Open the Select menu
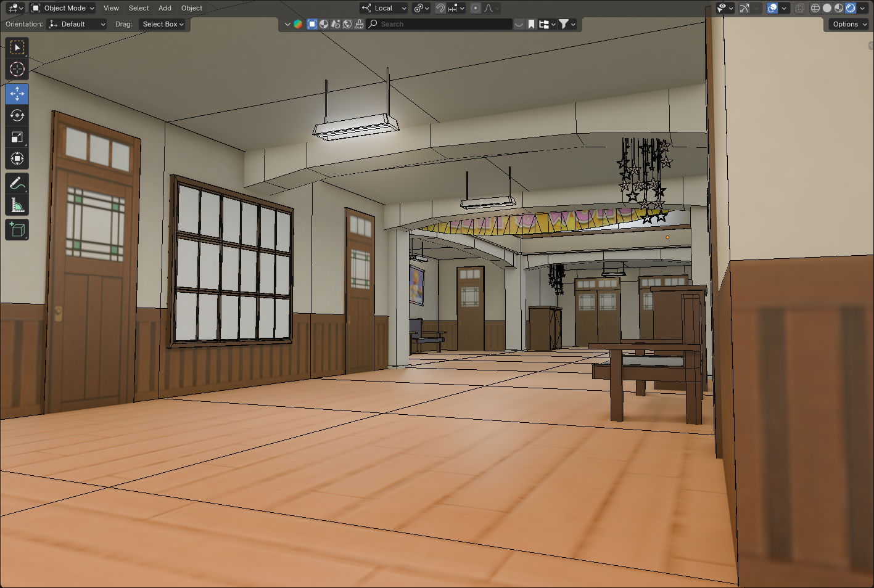Viewport: 874px width, 588px height. coord(139,8)
